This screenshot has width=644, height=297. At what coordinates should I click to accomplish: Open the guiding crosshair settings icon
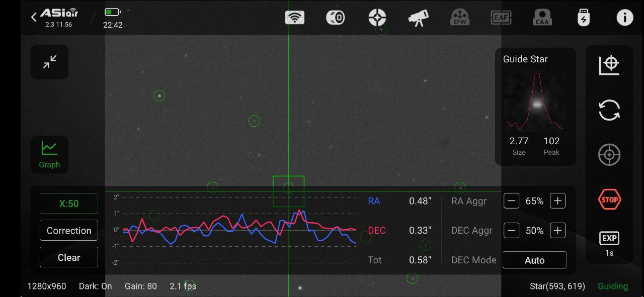(x=377, y=18)
